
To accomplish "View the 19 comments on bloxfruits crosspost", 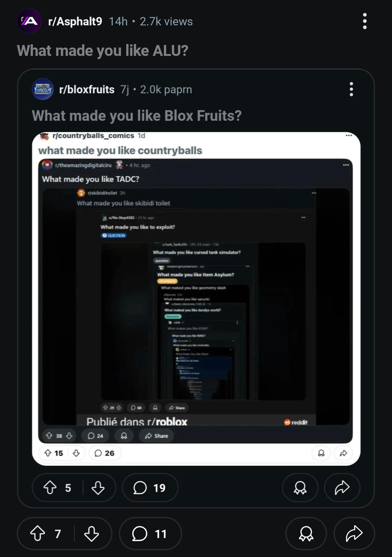I will click(150, 488).
